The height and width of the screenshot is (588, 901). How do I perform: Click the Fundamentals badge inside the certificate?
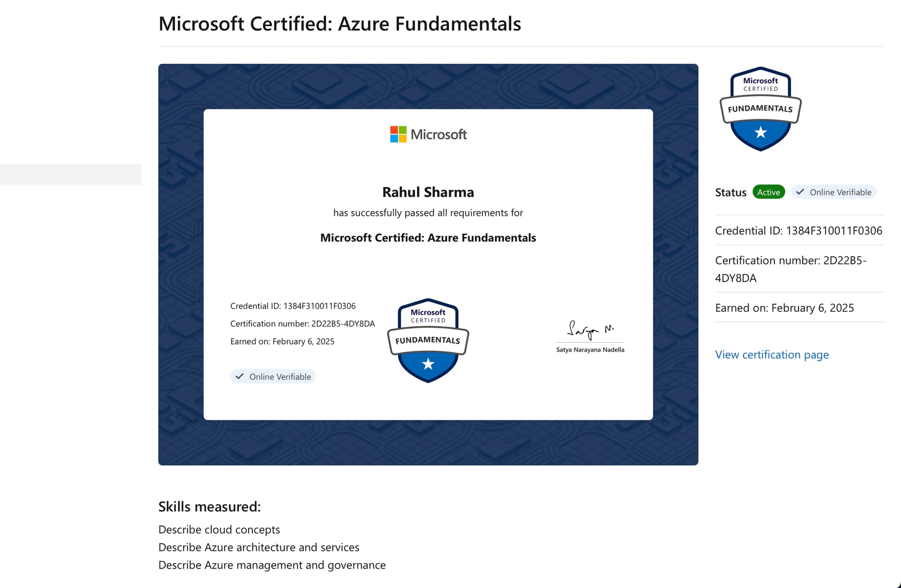428,340
